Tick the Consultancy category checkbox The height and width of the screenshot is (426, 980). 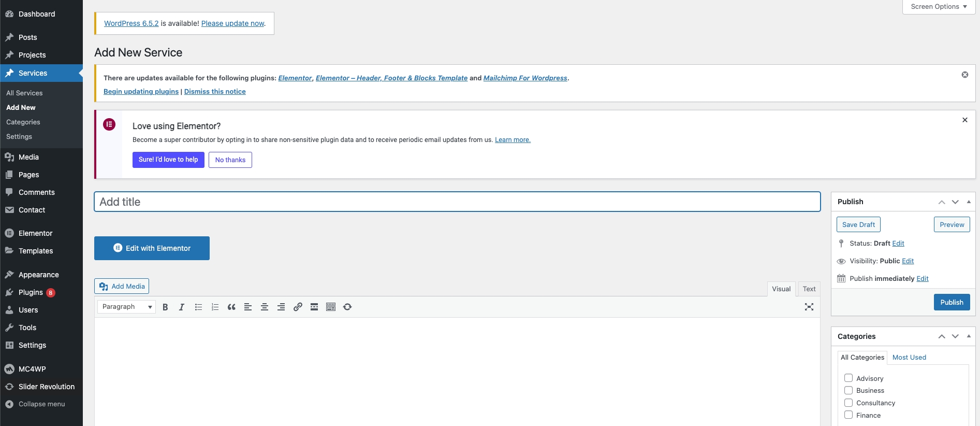[x=848, y=403]
